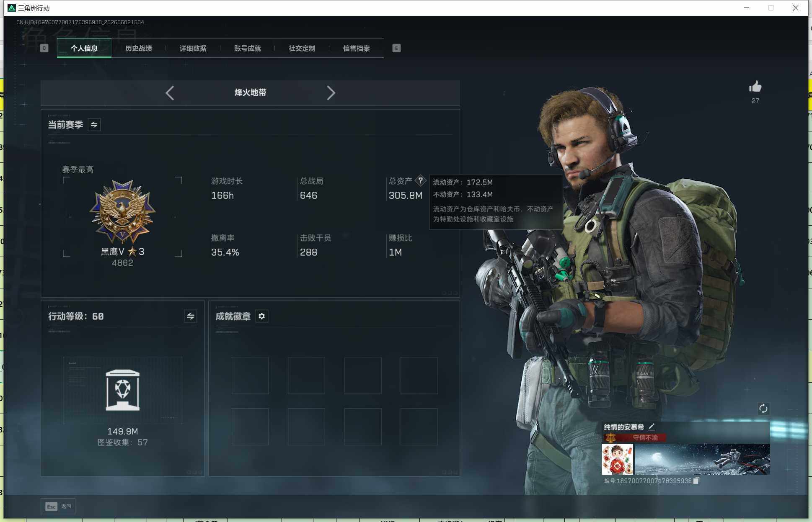Image resolution: width=812 pixels, height=522 pixels.
Task: Select first badge slot in top row
Action: (x=250, y=375)
